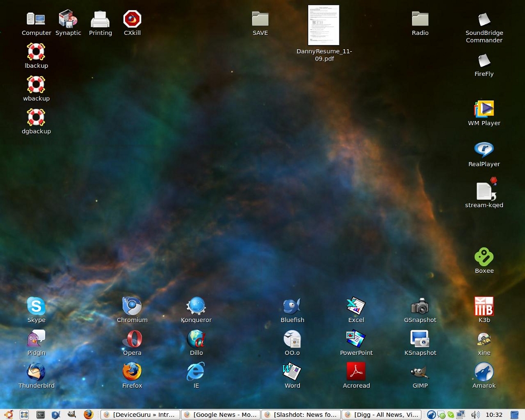This screenshot has width=525, height=420.
Task: Click the show desktop panel button
Action: [x=25, y=415]
